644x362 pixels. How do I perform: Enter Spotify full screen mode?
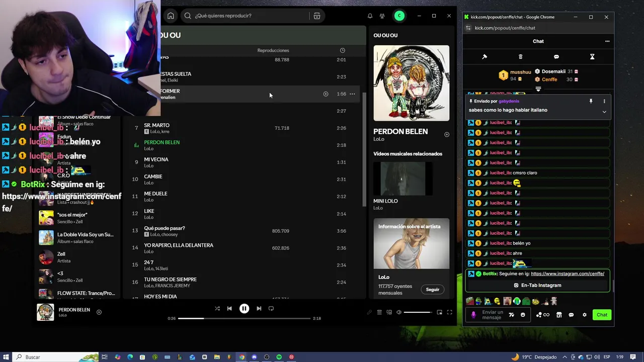[449, 312]
